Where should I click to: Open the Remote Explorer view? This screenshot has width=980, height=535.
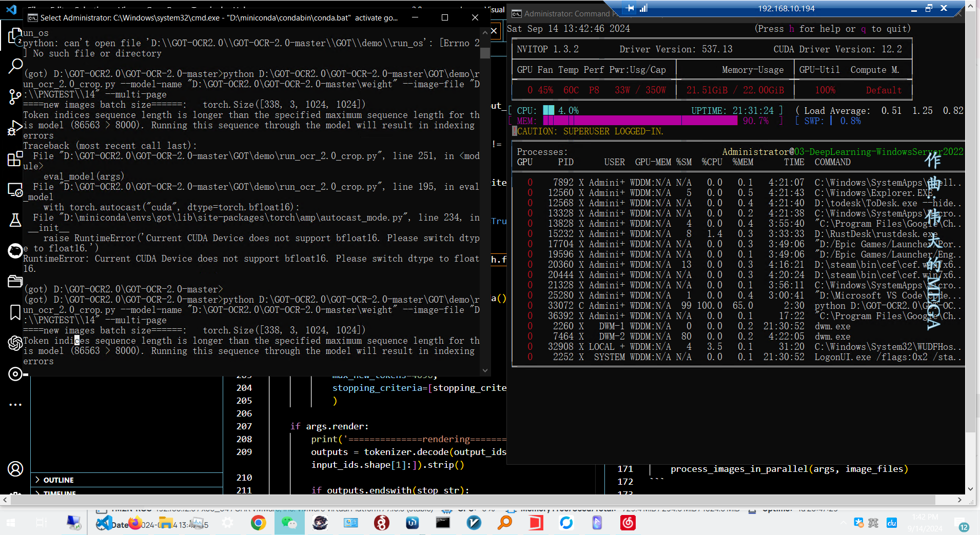[15, 190]
